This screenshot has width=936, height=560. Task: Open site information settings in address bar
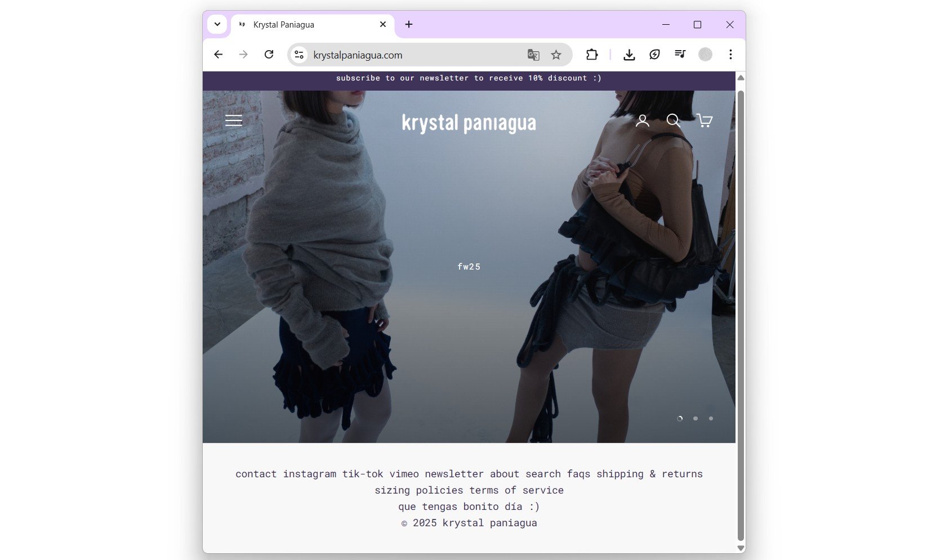pyautogui.click(x=298, y=55)
